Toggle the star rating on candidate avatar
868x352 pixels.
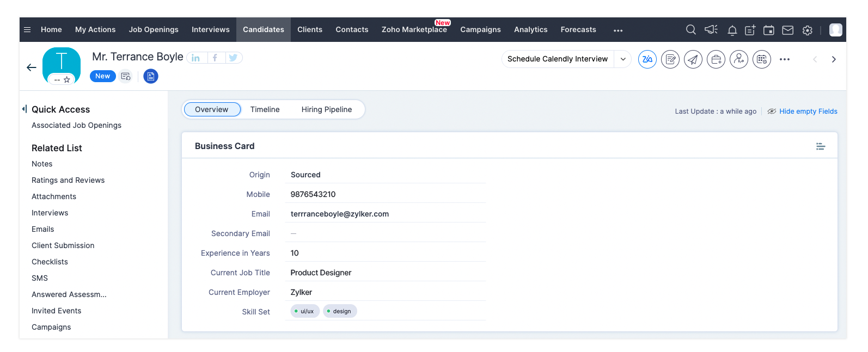(67, 80)
